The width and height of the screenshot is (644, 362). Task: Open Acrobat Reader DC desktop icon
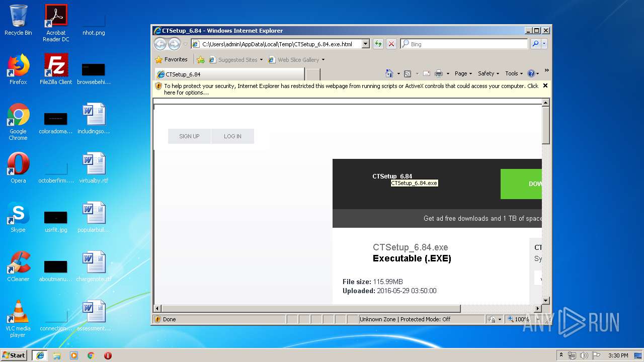point(56,23)
